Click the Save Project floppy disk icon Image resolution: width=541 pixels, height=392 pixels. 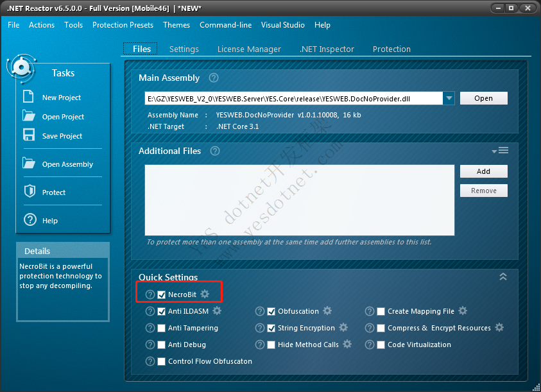coord(29,135)
